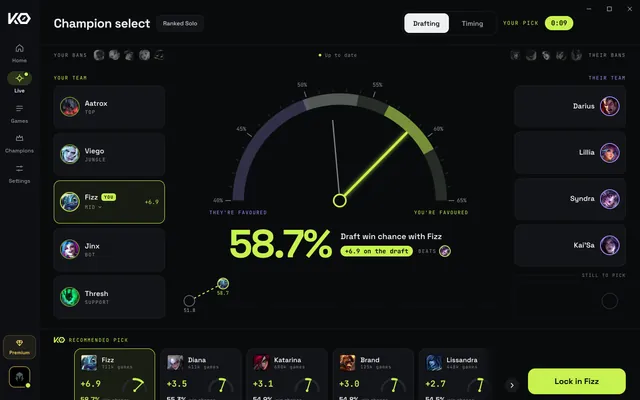Open the Games section
Viewport: 640px width, 400px height.
pos(19,113)
